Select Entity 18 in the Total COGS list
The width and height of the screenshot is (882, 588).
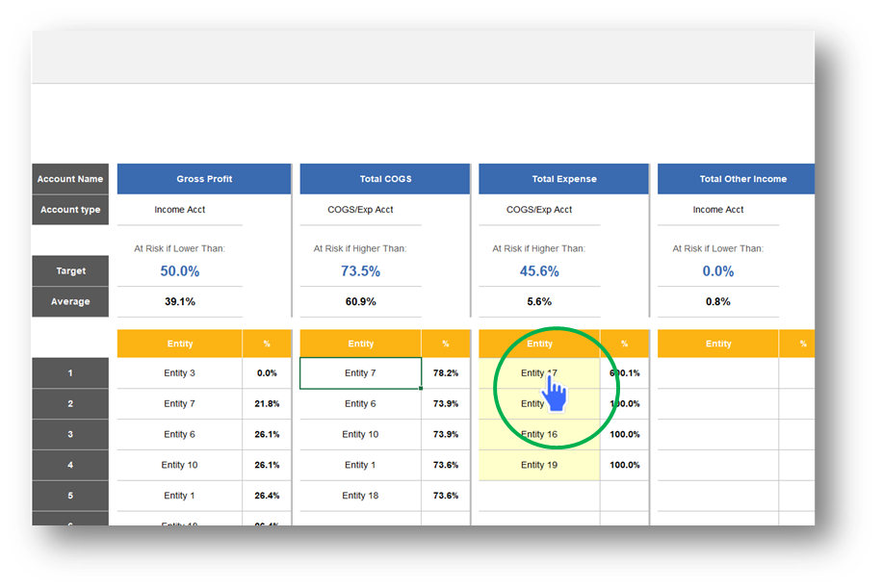pyautogui.click(x=360, y=496)
